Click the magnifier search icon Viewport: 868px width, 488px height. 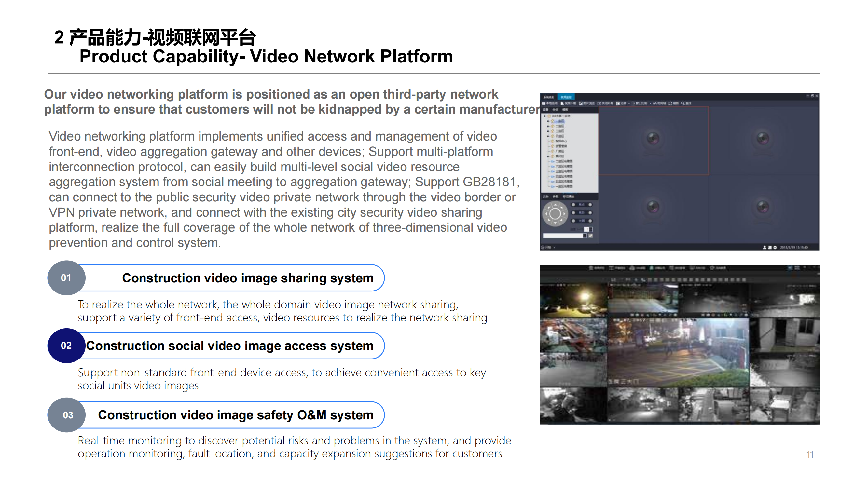(x=683, y=103)
